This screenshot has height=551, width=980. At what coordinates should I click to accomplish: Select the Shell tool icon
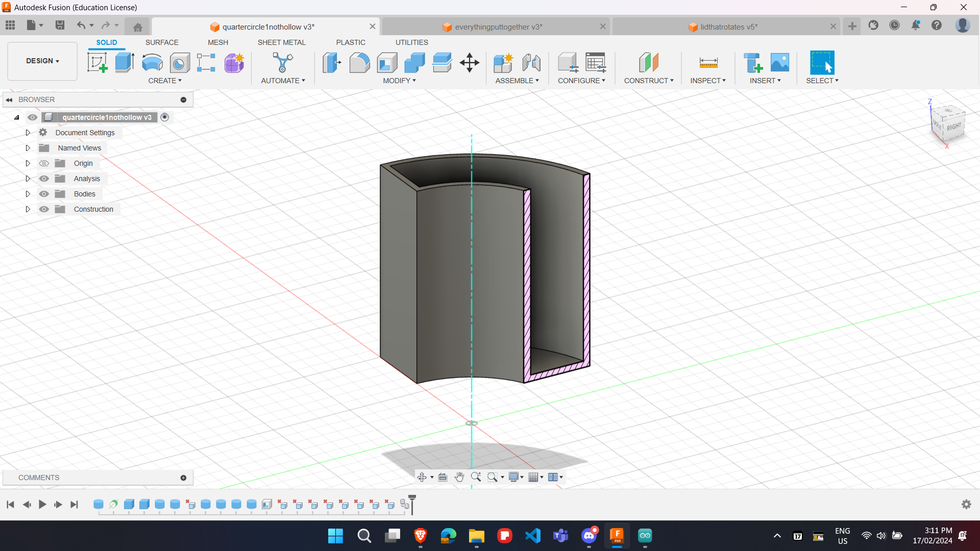(x=387, y=63)
